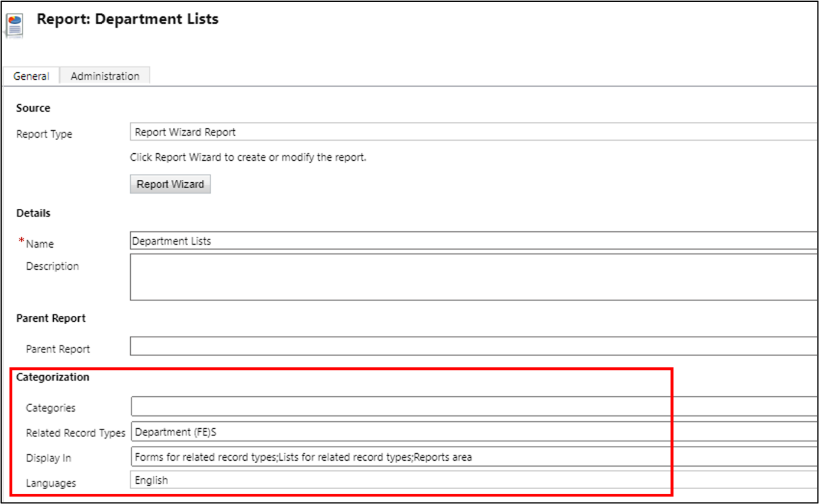Click the Categorization section heading
This screenshot has width=819, height=504.
click(x=53, y=377)
